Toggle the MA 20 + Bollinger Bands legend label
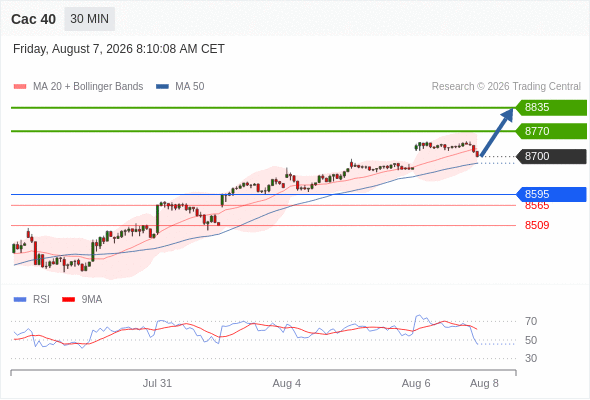 (x=88, y=87)
